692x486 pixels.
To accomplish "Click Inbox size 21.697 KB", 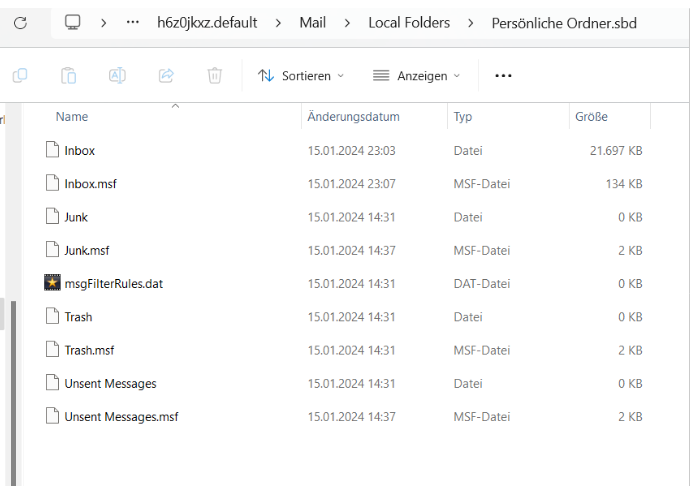I will click(616, 151).
